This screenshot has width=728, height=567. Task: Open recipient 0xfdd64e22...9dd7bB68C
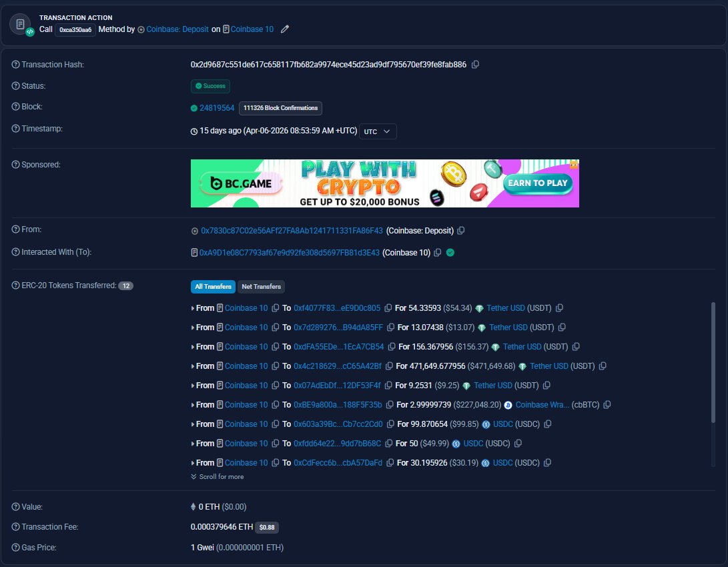click(337, 444)
